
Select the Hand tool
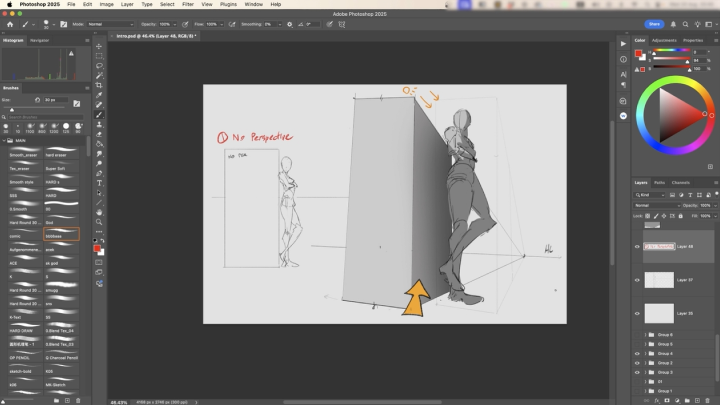point(99,212)
